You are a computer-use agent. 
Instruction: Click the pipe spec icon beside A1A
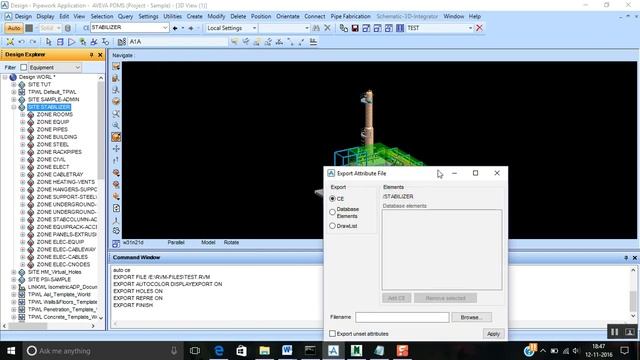[122, 42]
